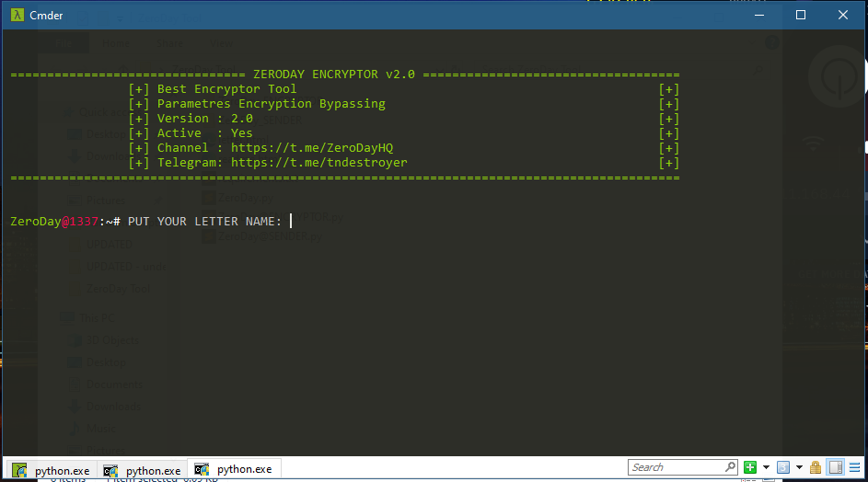
Task: Expand the dropdown arrow beside green plus
Action: [766, 467]
